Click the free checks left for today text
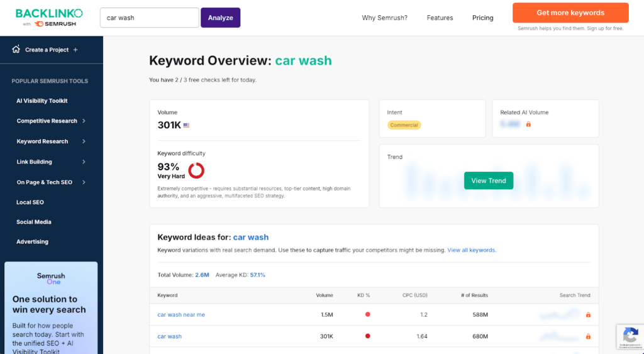This screenshot has width=644, height=354. click(x=203, y=80)
